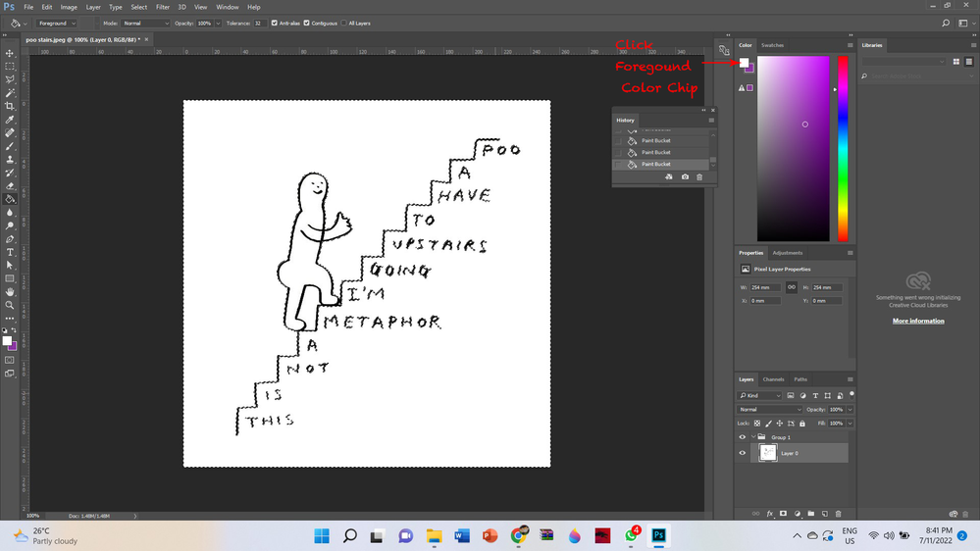The height and width of the screenshot is (551, 980).
Task: Select the Clone Stamp tool
Action: click(x=10, y=159)
